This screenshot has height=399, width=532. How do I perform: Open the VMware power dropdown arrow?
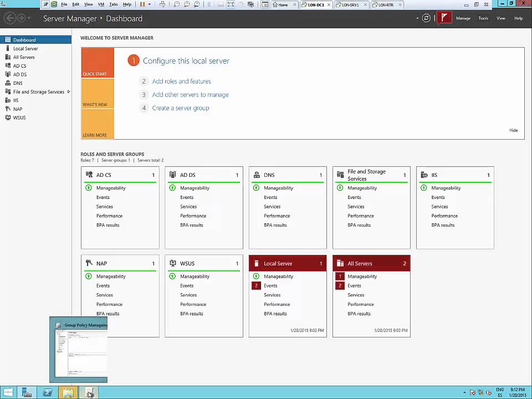[149, 4]
